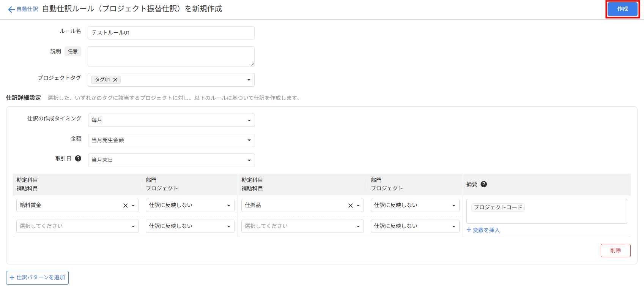644x288 pixels.
Task: Clear the 仕掛品 account selection
Action: 350,206
